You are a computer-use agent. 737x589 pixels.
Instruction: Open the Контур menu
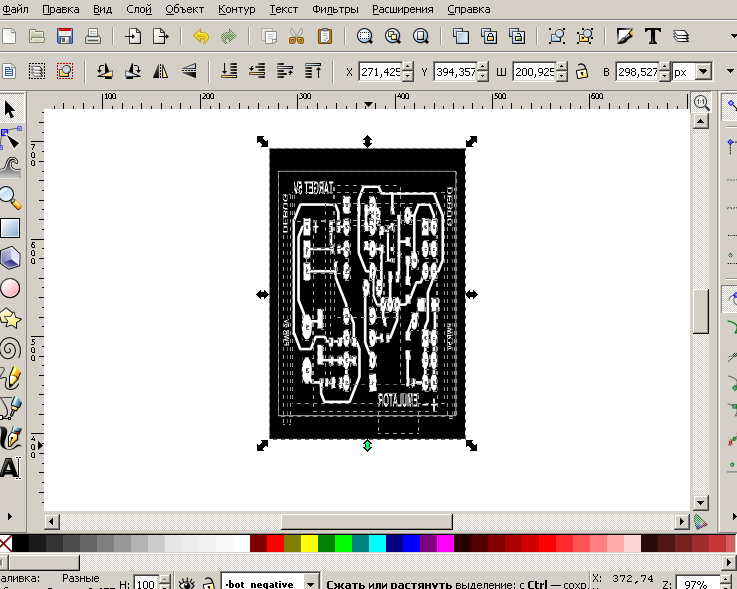pos(236,9)
